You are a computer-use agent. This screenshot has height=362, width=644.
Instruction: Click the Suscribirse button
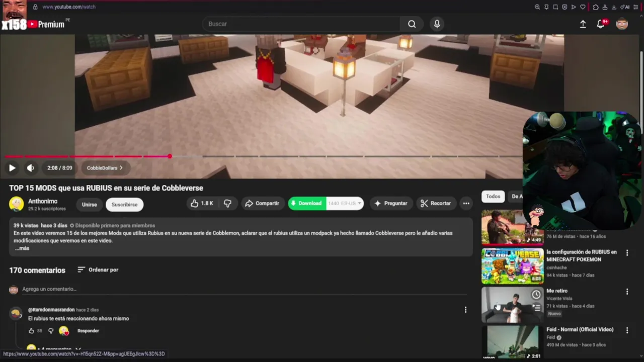coord(124,204)
